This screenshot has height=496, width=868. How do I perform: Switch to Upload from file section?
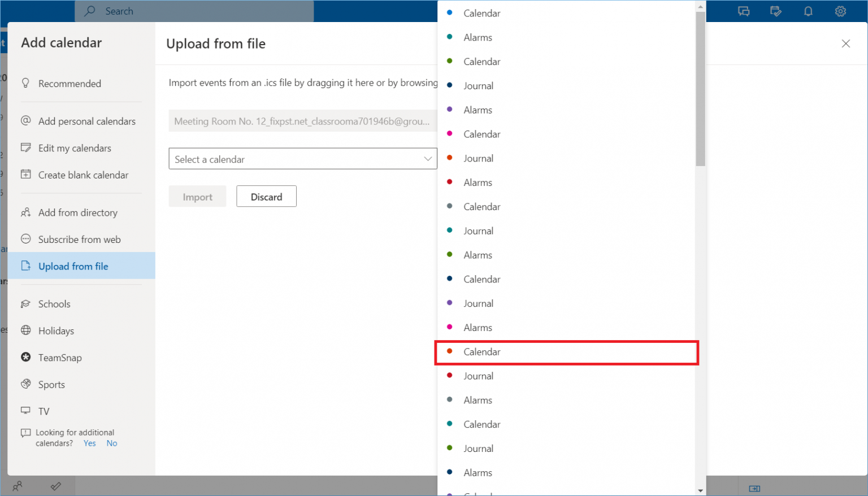(x=73, y=266)
